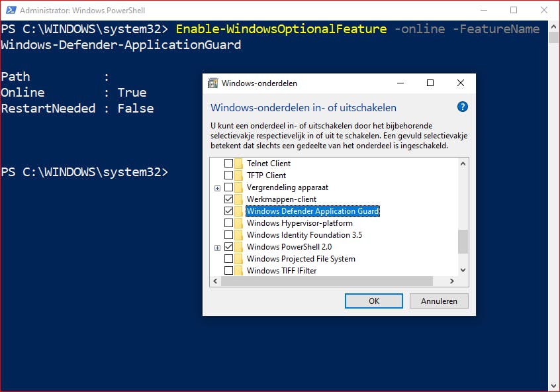Uncheck the Windows PowerShell 2.0 checkbox
Image resolution: width=560 pixels, height=392 pixels.
point(228,247)
